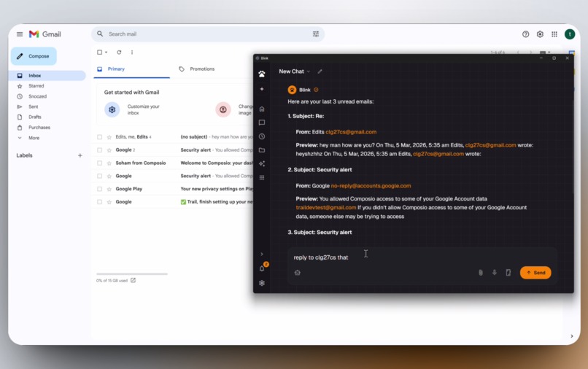Create new label plus button
Image resolution: width=588 pixels, height=369 pixels.
click(x=80, y=155)
